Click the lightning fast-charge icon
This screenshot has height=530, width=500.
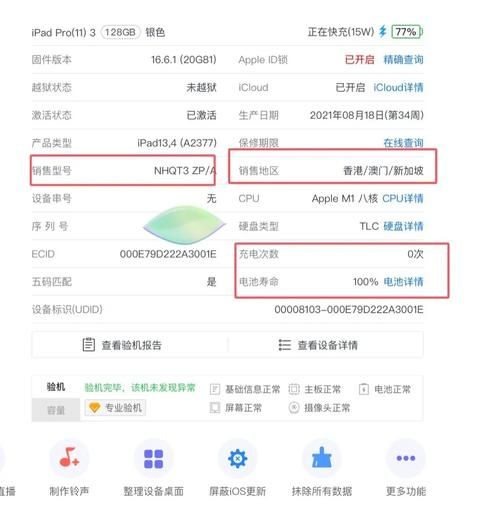[x=383, y=32]
